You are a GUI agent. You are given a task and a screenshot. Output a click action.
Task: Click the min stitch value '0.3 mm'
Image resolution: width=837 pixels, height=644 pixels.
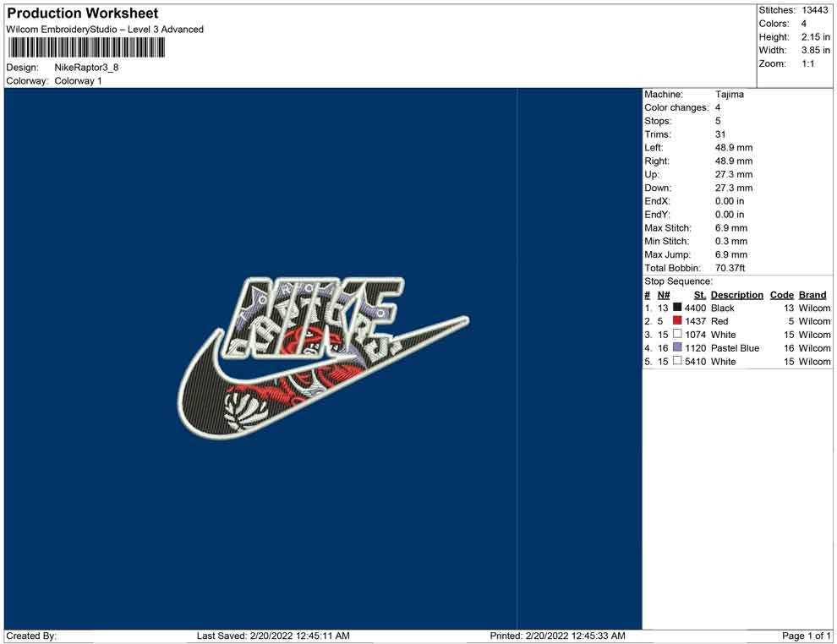tap(731, 241)
